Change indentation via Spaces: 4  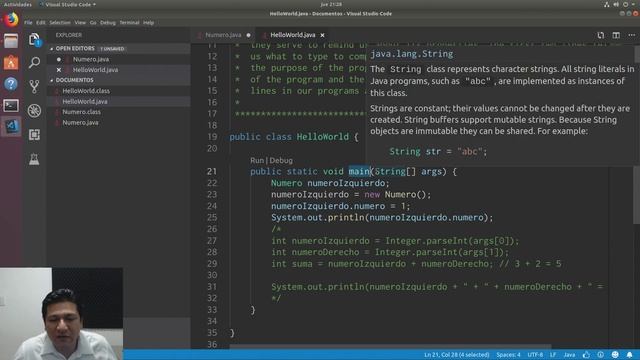[508, 355]
